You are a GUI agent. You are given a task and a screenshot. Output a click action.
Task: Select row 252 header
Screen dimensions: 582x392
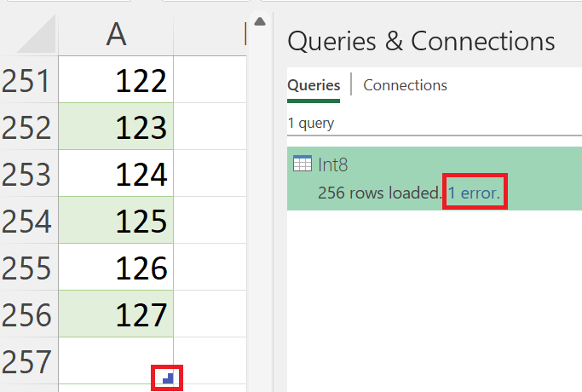point(29,128)
